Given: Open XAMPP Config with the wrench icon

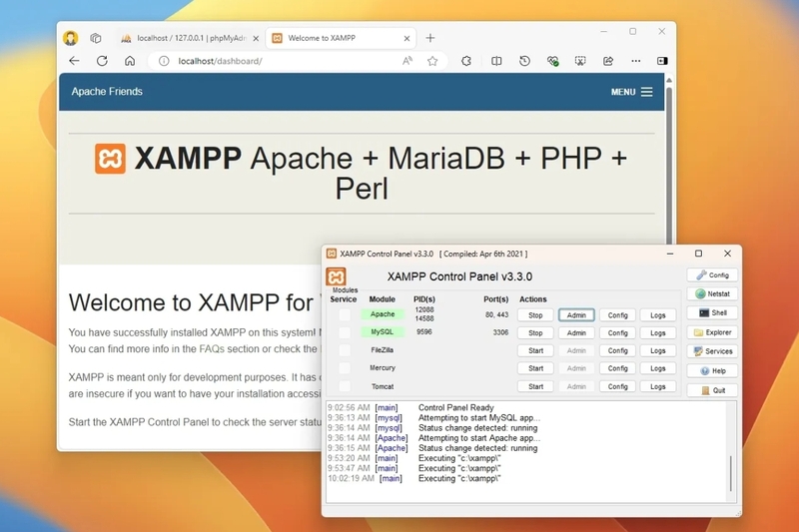Looking at the screenshot, I should [712, 274].
